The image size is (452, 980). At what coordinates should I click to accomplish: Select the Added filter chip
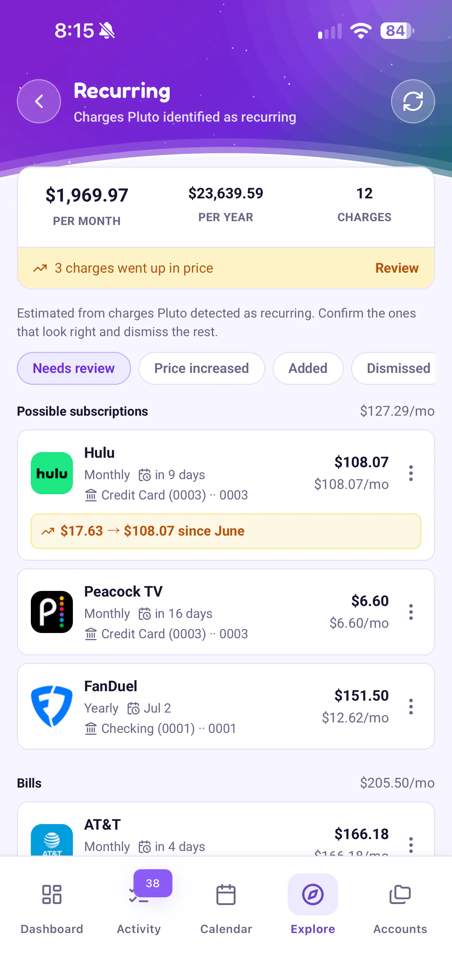(308, 368)
